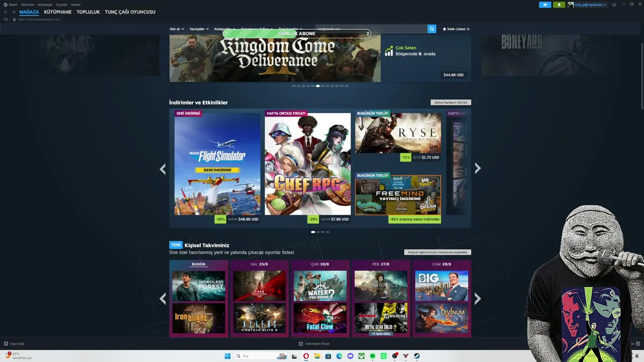Open the Oyunlar menu
This screenshot has width=644, height=362.
coord(61,5)
